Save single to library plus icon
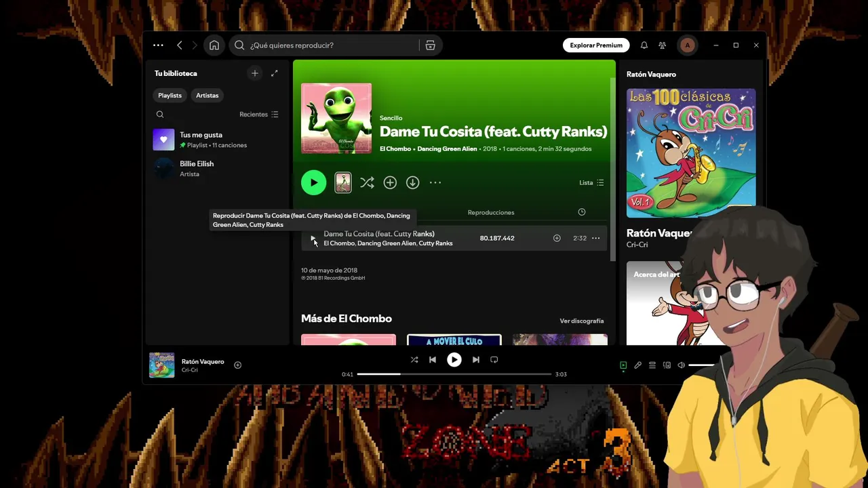This screenshot has width=868, height=488. (390, 182)
